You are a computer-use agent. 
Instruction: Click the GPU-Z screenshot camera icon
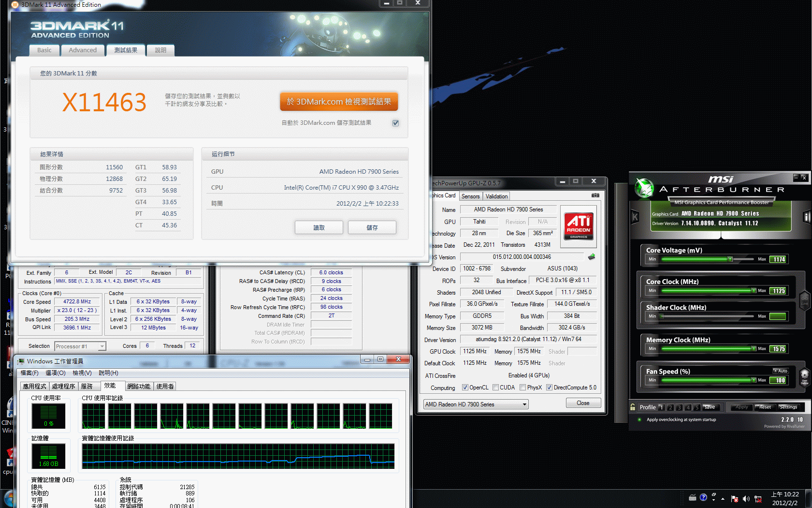click(595, 195)
